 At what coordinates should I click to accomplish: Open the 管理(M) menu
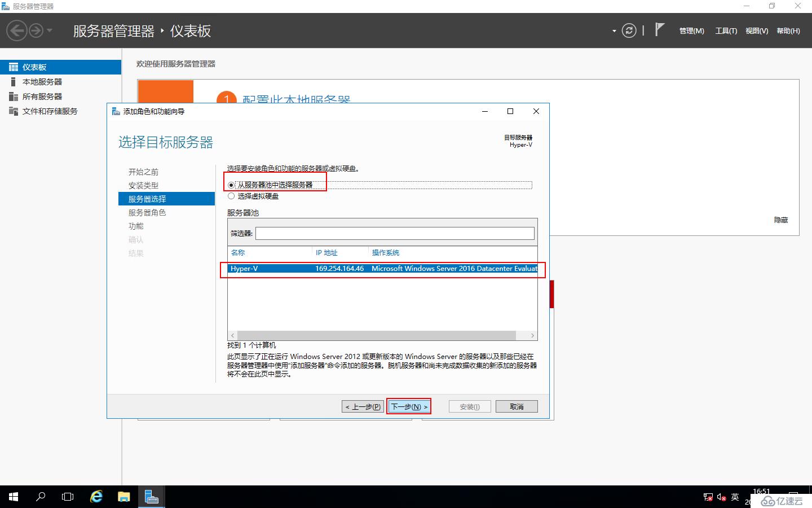coord(691,31)
